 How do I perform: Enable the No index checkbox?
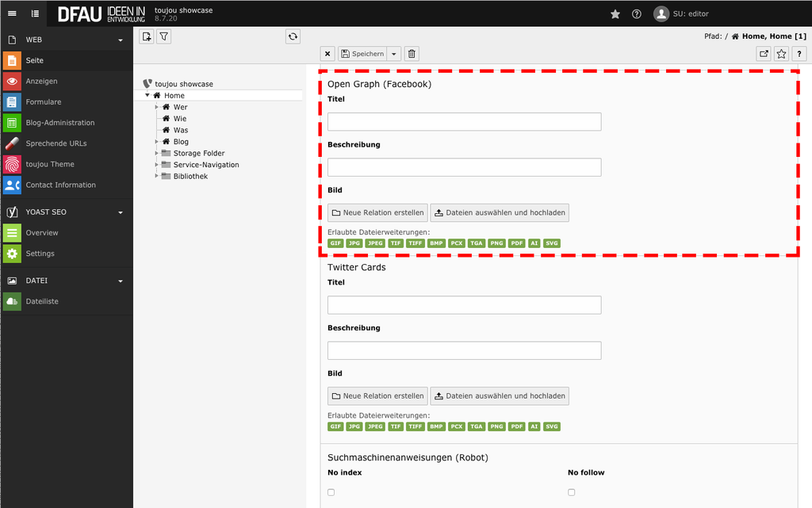[331, 492]
